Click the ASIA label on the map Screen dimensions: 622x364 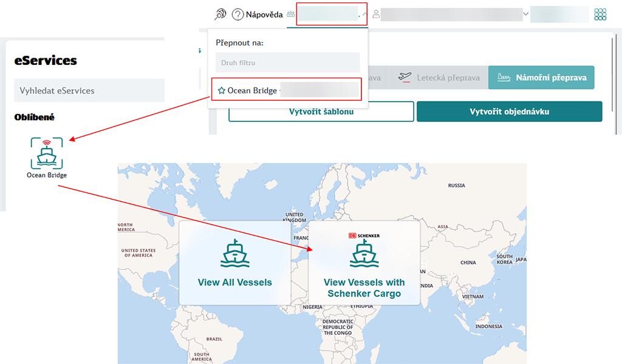(443, 227)
